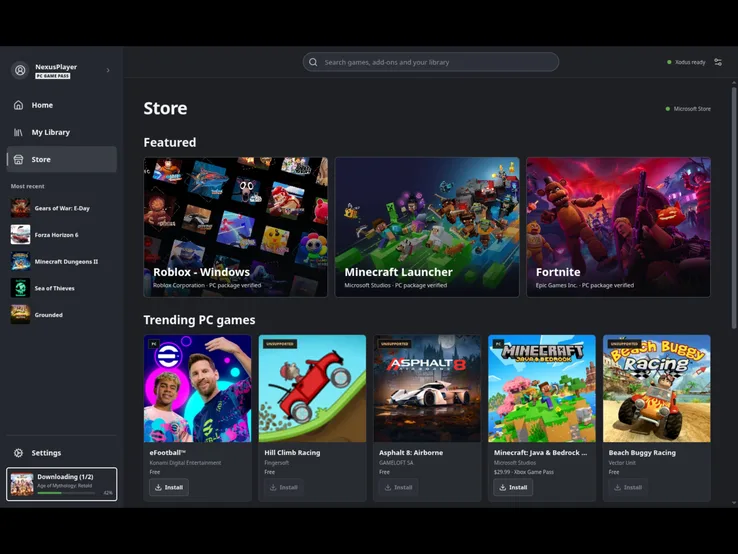This screenshot has height=554, width=738.
Task: Open Minecraft Dungeons II recent game
Action: [x=62, y=262]
